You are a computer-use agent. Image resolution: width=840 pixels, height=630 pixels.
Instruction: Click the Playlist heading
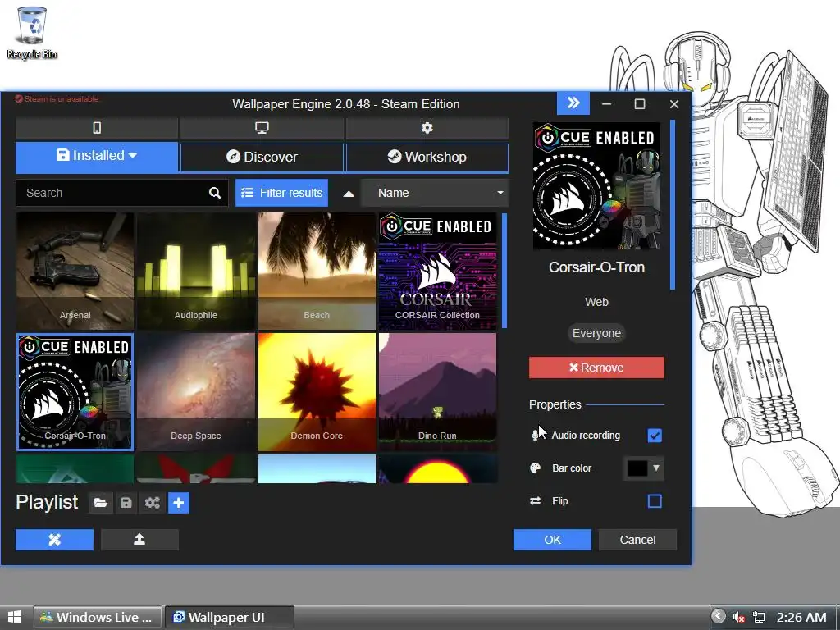[47, 503]
